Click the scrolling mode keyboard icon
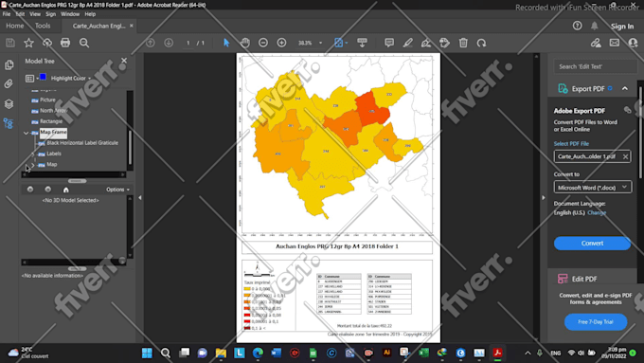 [362, 43]
